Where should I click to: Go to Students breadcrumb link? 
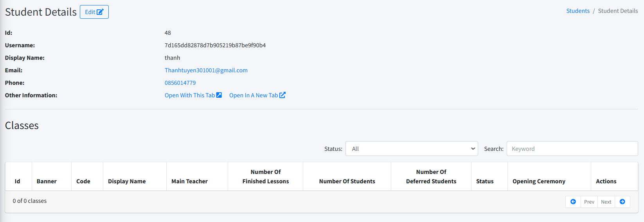(x=578, y=11)
